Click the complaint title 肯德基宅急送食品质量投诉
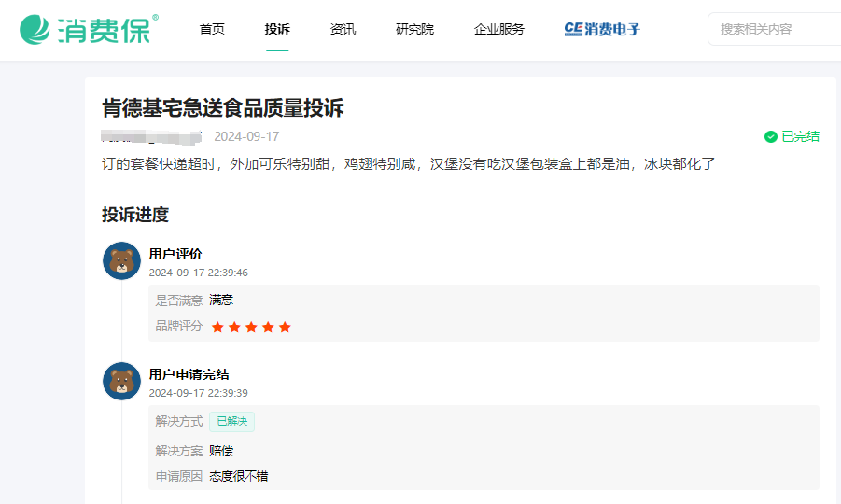 tap(222, 107)
